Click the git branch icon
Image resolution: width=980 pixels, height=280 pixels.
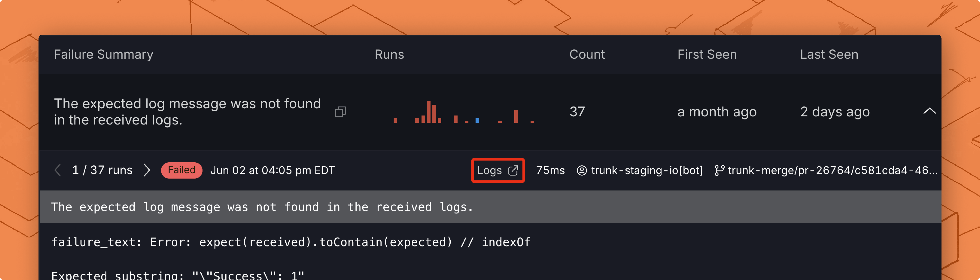coord(719,170)
